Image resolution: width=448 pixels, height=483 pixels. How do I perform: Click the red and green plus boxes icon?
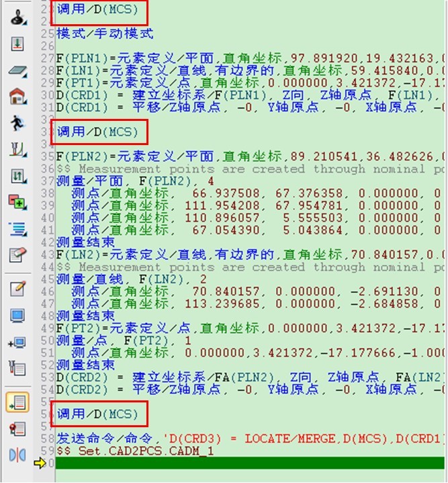(x=17, y=202)
